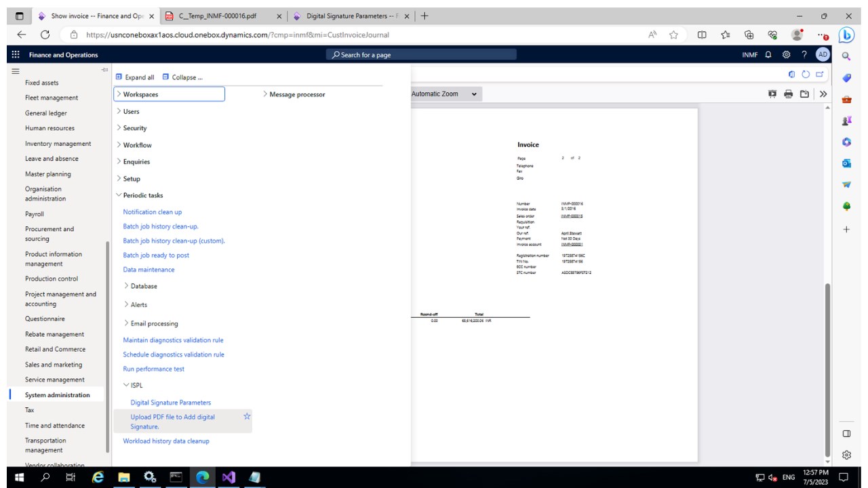The width and height of the screenshot is (868, 488).
Task: Expand the Users group
Action: pyautogui.click(x=127, y=111)
